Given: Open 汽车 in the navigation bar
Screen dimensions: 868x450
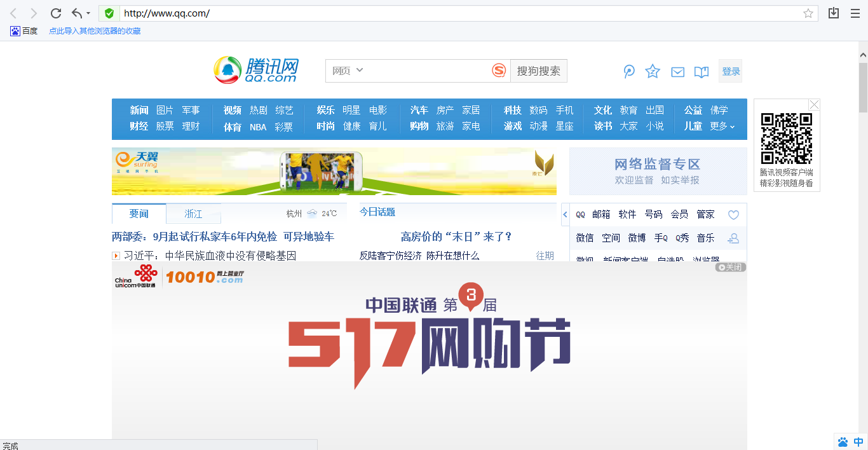Looking at the screenshot, I should (x=419, y=110).
